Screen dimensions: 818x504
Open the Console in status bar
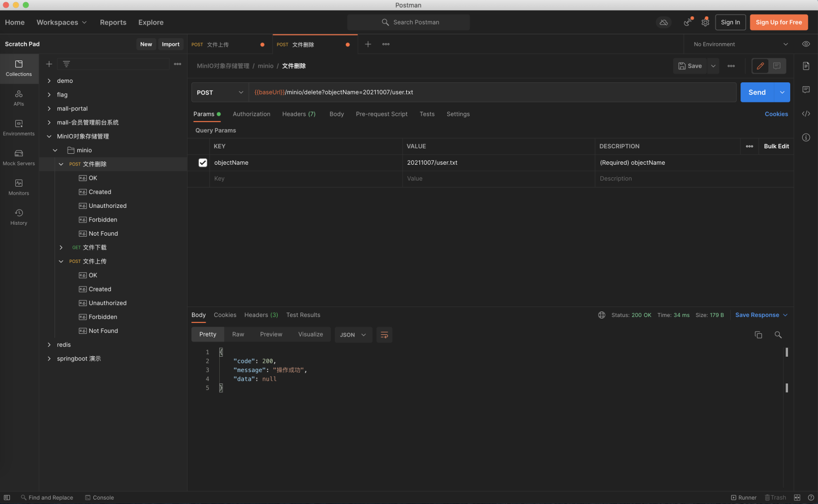(x=99, y=497)
